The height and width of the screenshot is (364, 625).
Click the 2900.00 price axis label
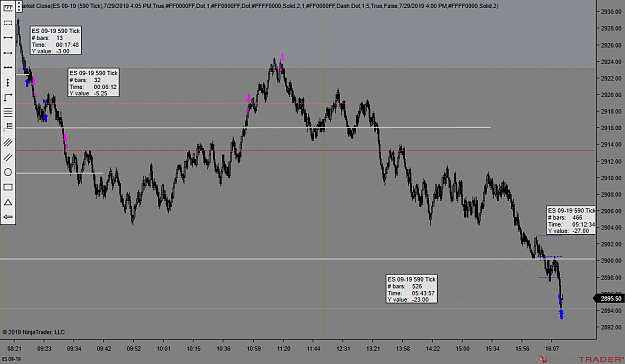(x=611, y=261)
